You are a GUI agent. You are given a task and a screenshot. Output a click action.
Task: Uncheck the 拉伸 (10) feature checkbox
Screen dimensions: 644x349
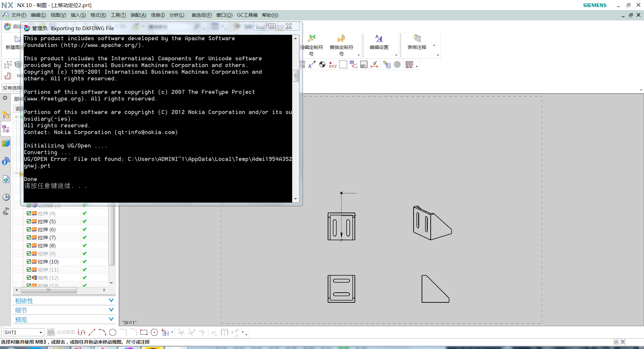point(29,261)
